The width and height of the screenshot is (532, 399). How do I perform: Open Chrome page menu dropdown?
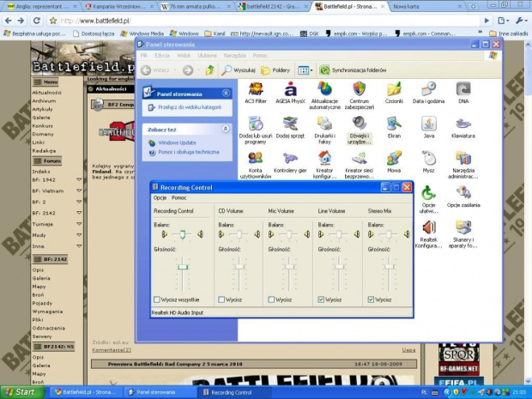click(503, 21)
